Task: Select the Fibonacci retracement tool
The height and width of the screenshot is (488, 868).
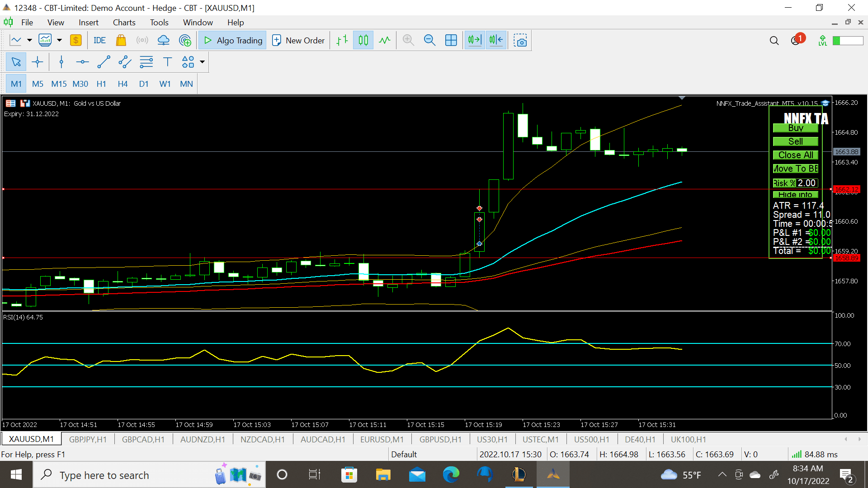Action: click(x=146, y=62)
